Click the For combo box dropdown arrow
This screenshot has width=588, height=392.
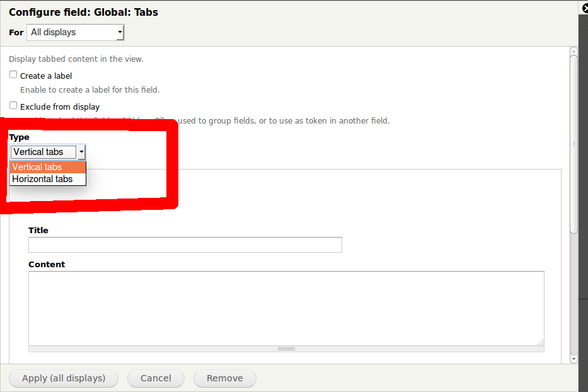tap(120, 32)
